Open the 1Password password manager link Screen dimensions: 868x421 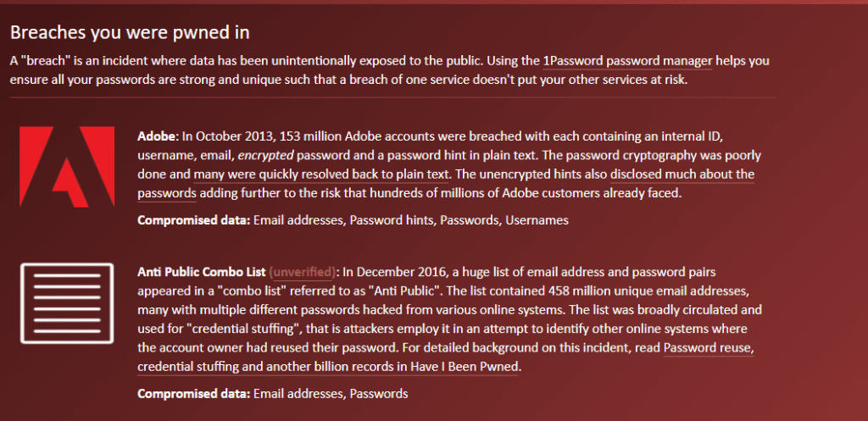627,61
